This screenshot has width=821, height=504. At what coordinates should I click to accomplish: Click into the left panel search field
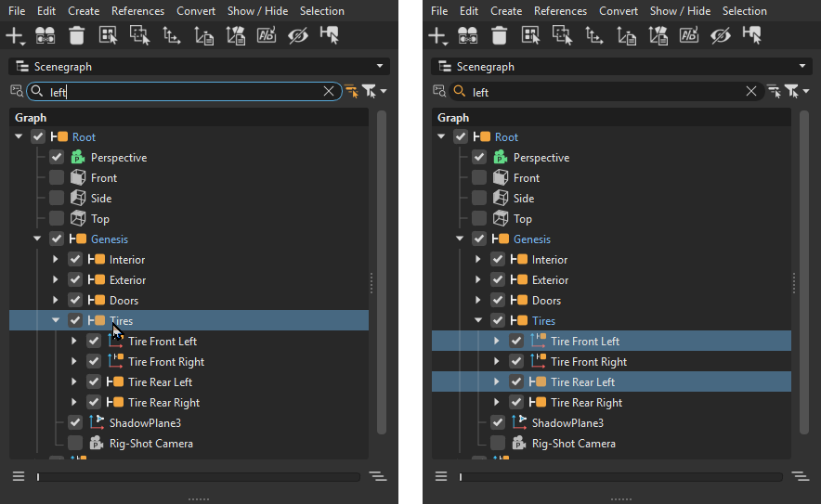tap(183, 92)
